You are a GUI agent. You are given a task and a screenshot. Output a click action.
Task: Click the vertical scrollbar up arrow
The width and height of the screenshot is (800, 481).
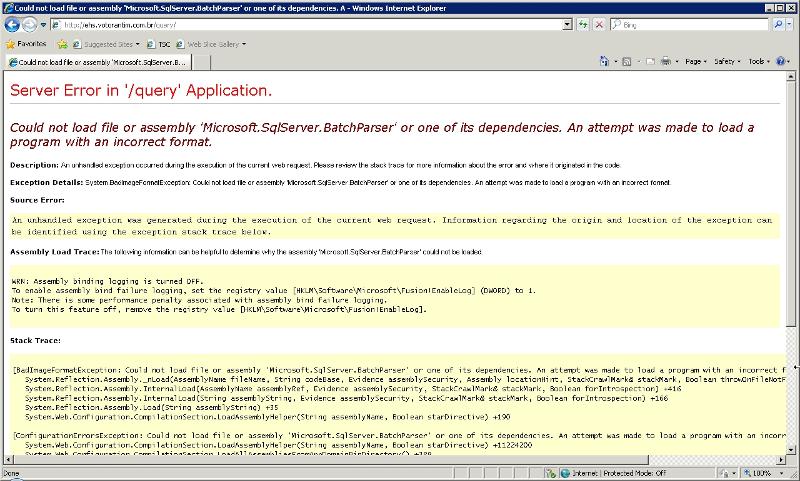click(x=791, y=77)
